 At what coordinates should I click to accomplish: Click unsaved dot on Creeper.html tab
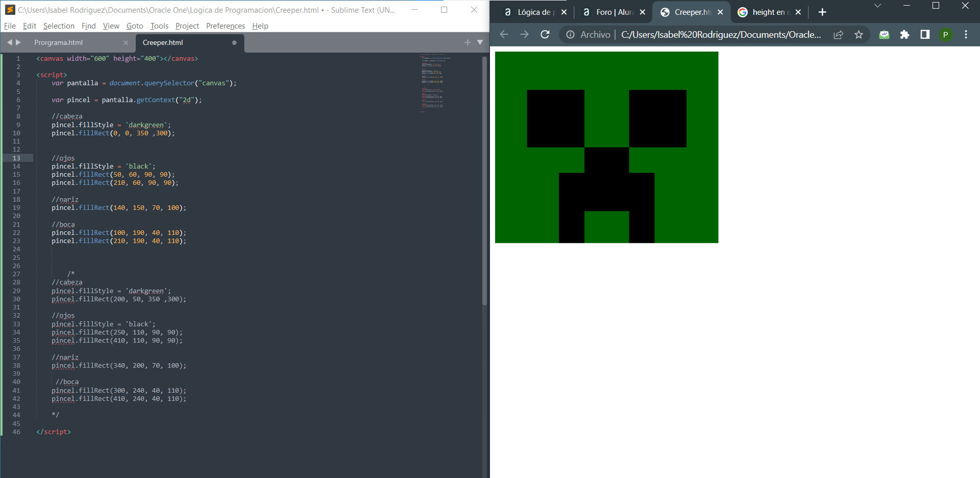click(x=234, y=43)
